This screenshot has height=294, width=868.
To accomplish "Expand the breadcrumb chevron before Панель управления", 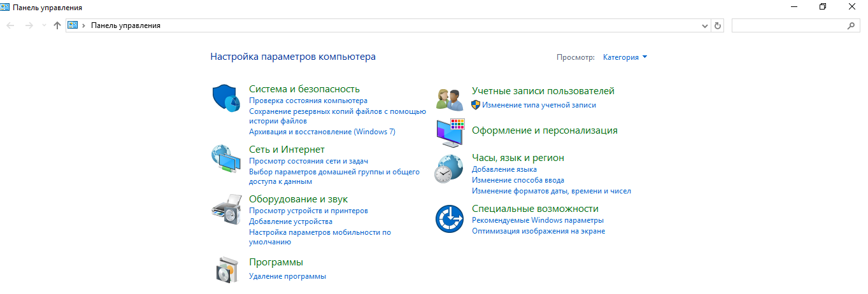I will (x=84, y=25).
